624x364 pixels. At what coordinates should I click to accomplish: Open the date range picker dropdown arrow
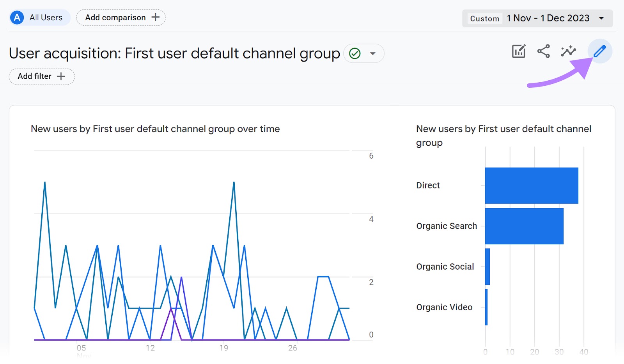(x=602, y=18)
